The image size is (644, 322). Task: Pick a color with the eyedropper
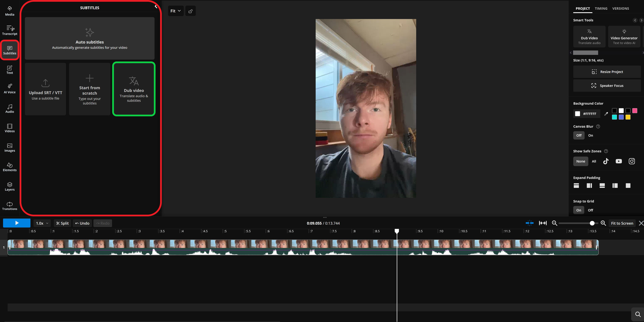click(606, 114)
